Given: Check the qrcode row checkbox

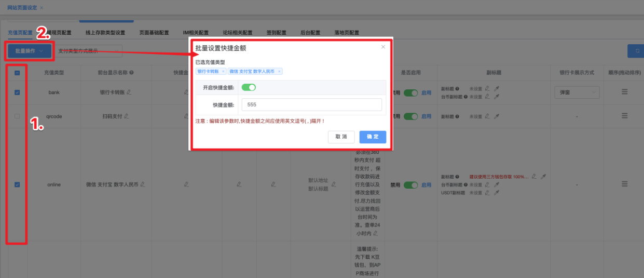Looking at the screenshot, I should click(17, 116).
